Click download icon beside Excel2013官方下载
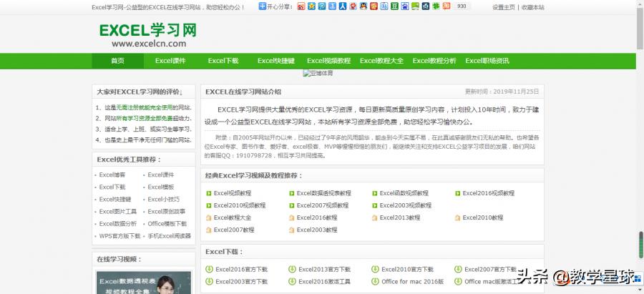 [292, 269]
